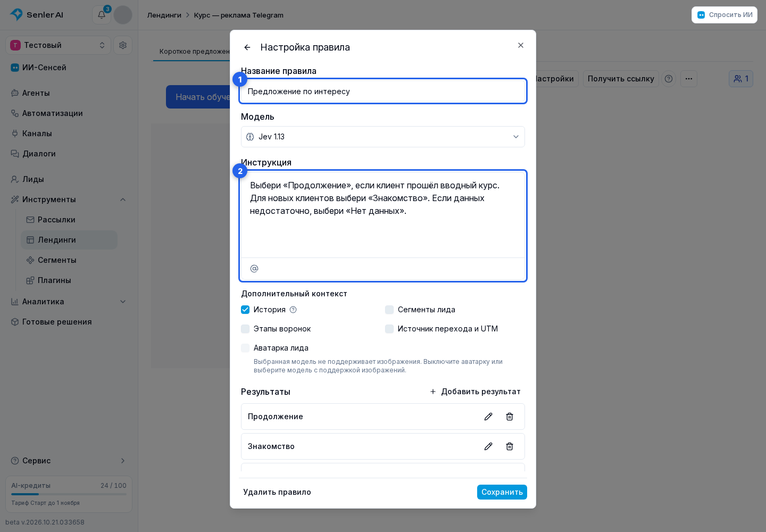The height and width of the screenshot is (532, 766).
Task: Toggle the Аватарка лида checkbox
Action: pos(245,348)
